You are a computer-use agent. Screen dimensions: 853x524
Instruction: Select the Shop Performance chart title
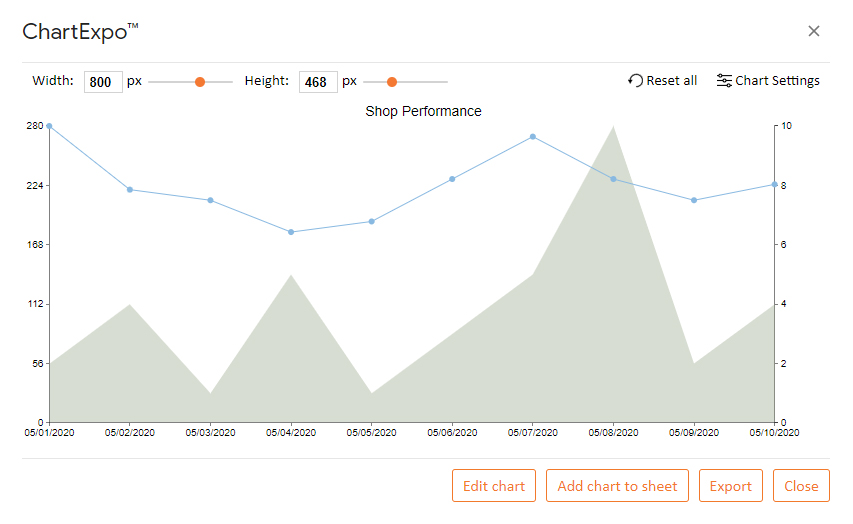coord(423,111)
